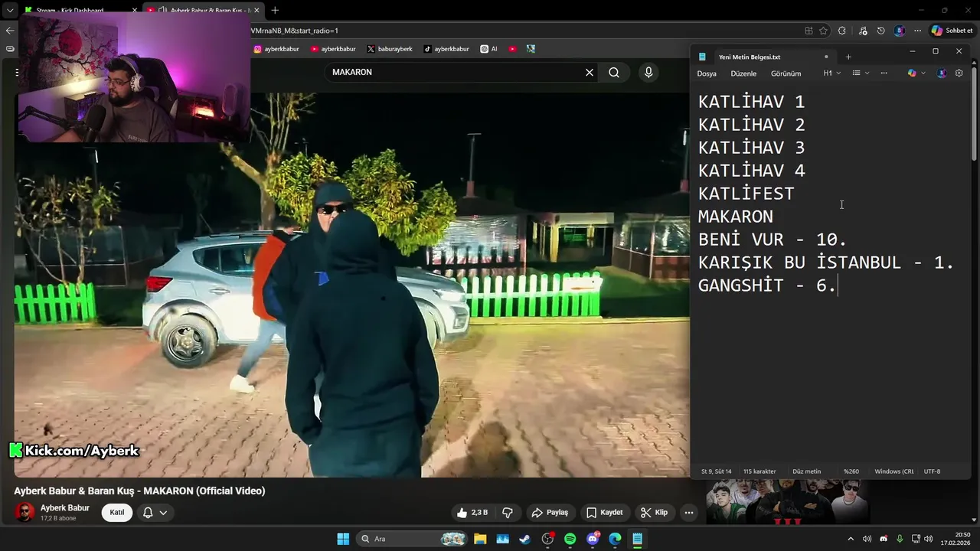Open Steam from taskbar

tap(524, 539)
